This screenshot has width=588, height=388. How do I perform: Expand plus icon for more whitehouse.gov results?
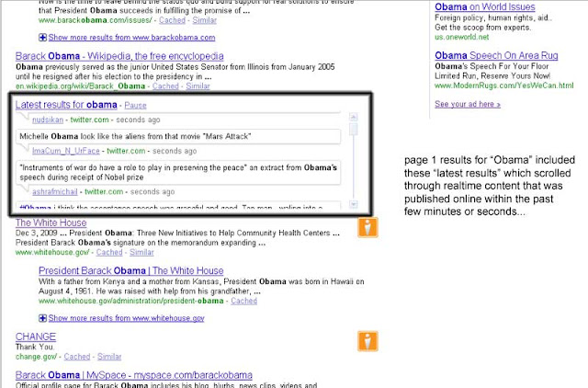coord(43,318)
